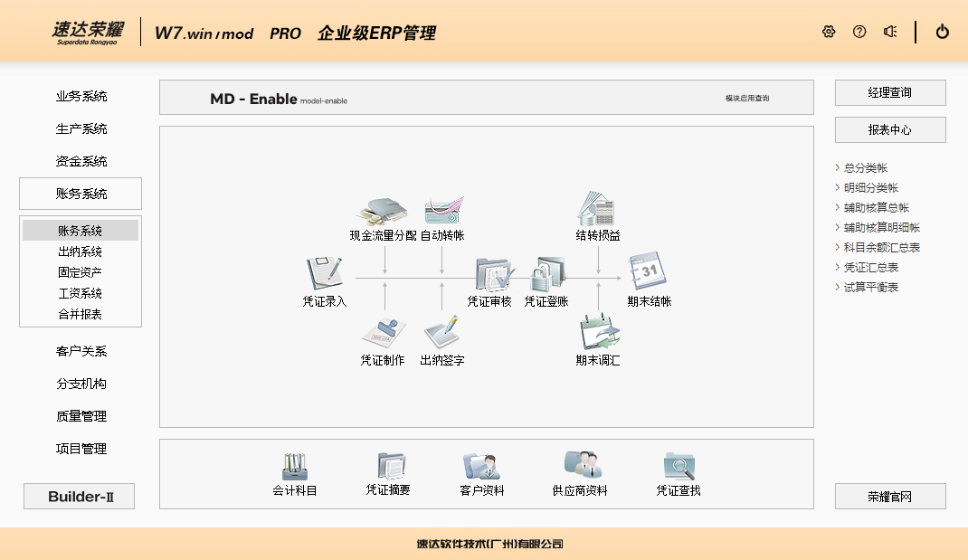Expand the 总分类帐 report link
Image resolution: width=968 pixels, height=560 pixels.
click(866, 167)
